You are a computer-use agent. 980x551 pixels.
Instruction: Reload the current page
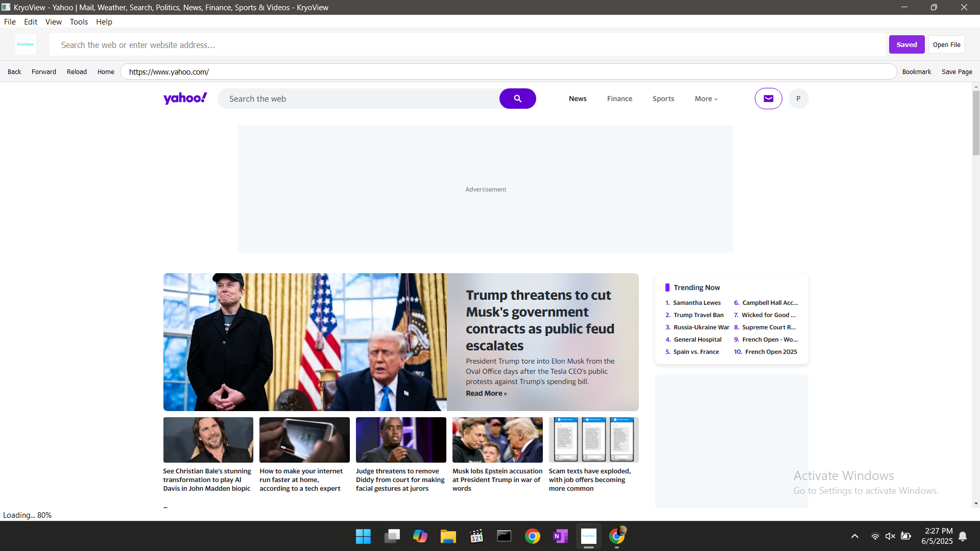[77, 71]
